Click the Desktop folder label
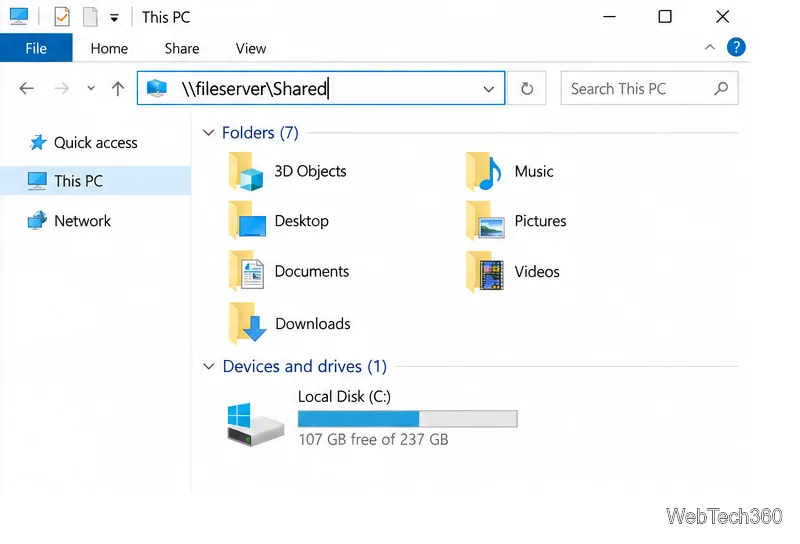The width and height of the screenshot is (800, 544). (302, 221)
